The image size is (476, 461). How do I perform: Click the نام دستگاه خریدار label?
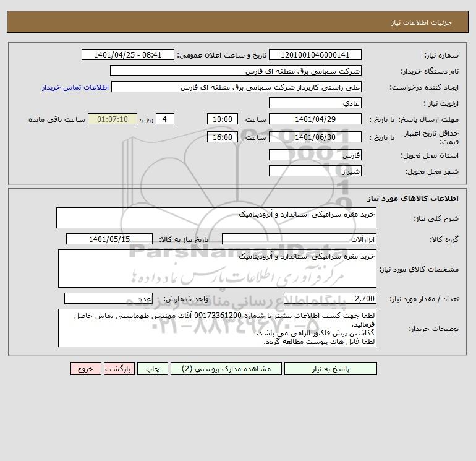(430, 71)
